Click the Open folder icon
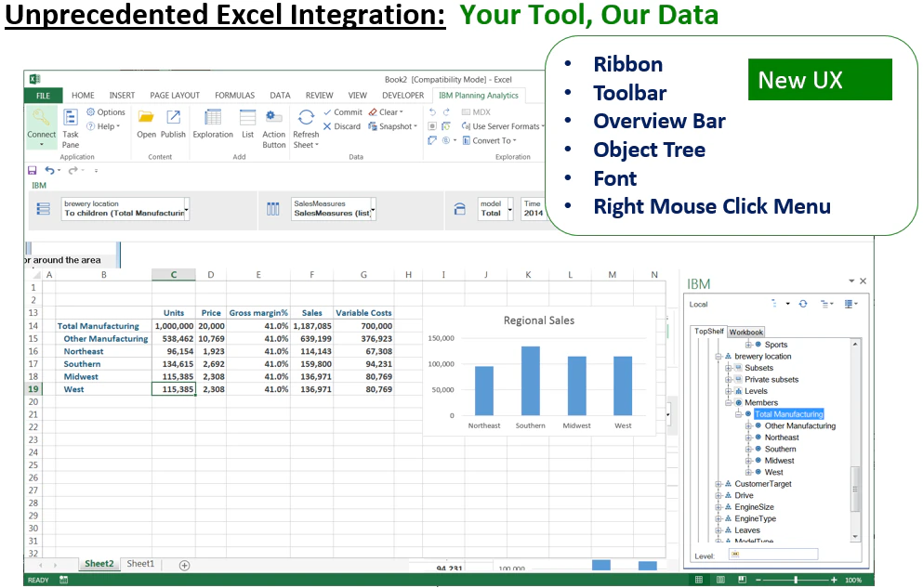 146,117
